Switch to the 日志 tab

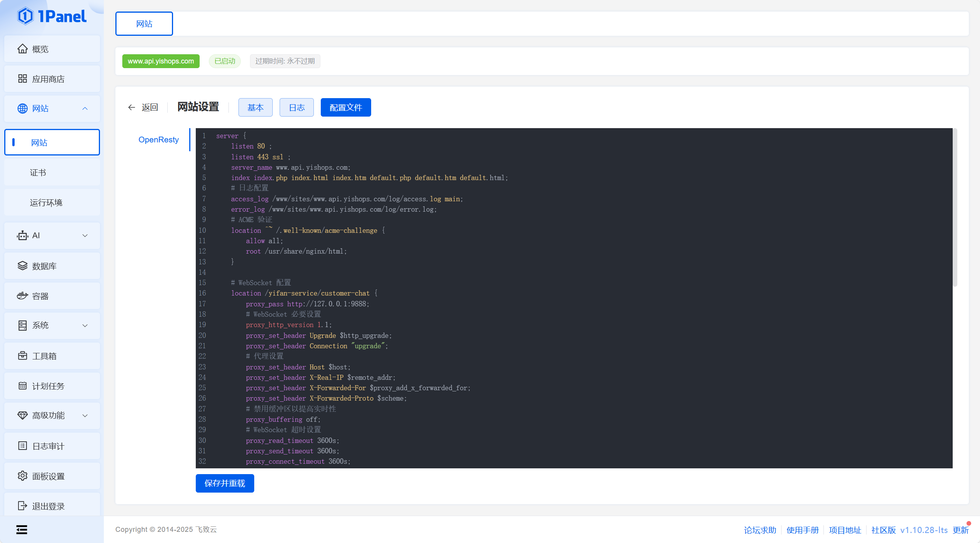pyautogui.click(x=296, y=107)
